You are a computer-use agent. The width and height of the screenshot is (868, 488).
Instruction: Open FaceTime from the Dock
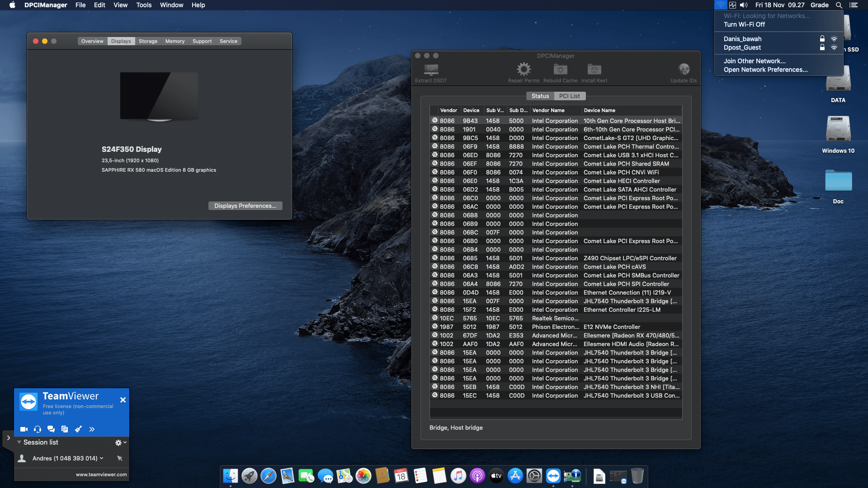point(307,476)
